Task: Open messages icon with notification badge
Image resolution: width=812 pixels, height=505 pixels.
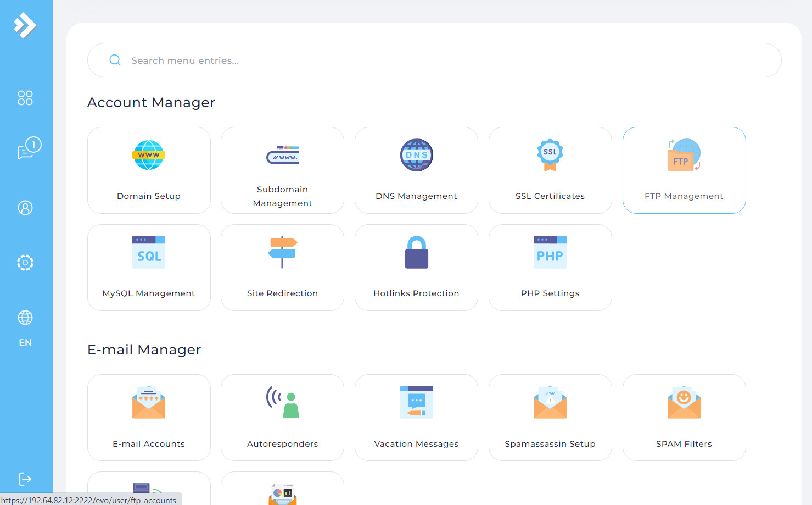Action: click(29, 148)
